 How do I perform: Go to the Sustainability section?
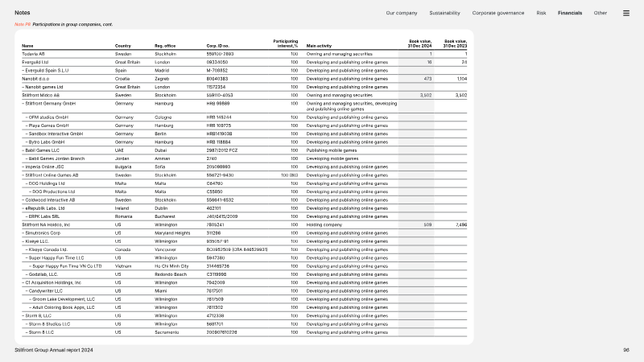pos(444,13)
